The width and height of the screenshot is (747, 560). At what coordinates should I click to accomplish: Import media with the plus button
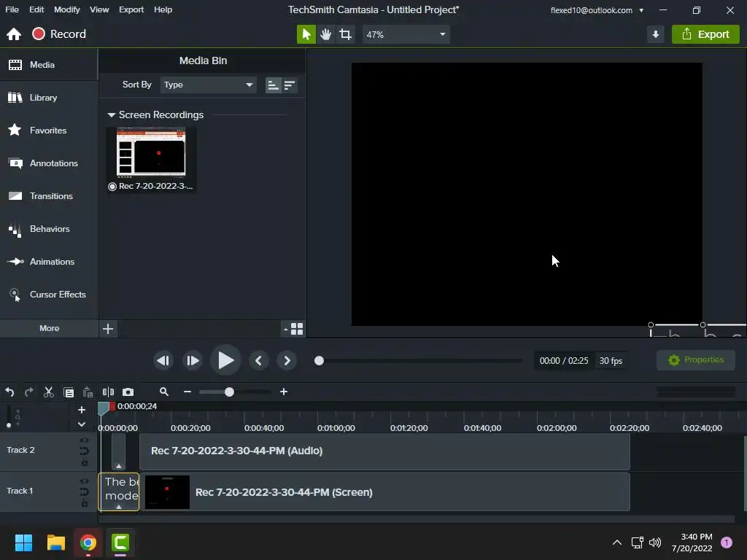click(108, 329)
